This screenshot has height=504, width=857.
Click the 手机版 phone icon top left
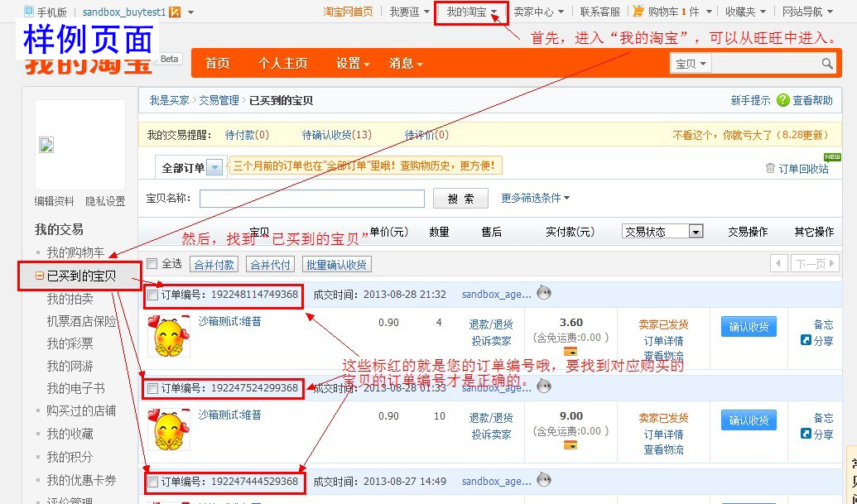[x=29, y=12]
